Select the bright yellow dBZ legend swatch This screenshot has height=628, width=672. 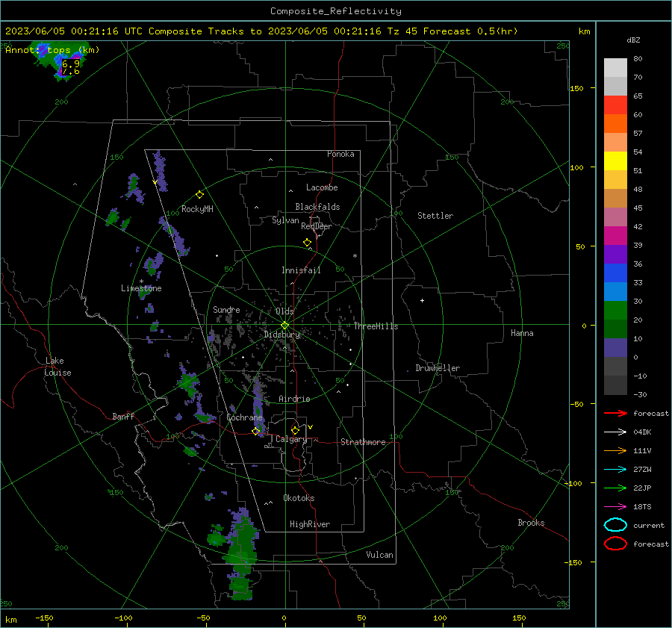tap(615, 161)
